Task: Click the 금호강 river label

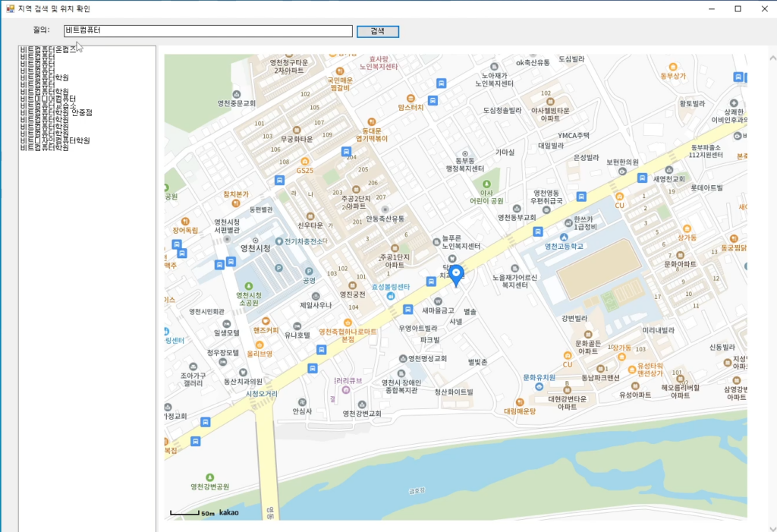Action: (x=417, y=490)
